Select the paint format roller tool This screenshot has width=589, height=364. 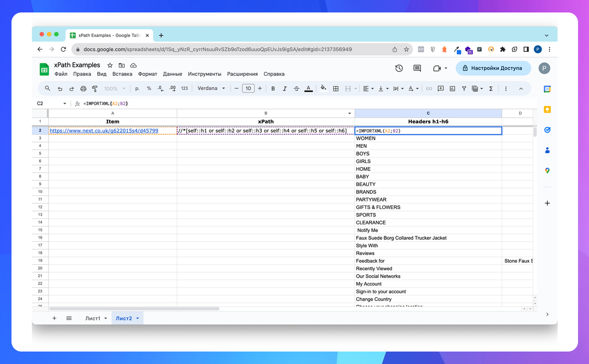click(95, 89)
